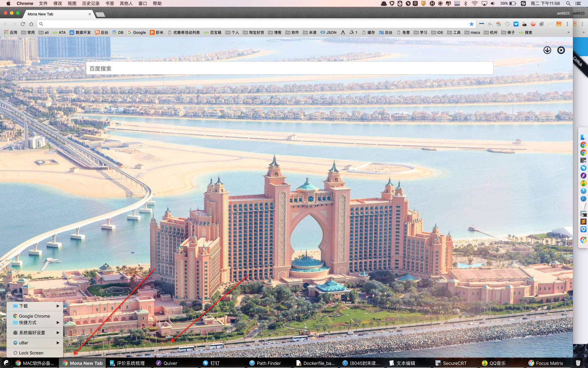
Task: Open the 数据开发 bookmark
Action: tap(80, 33)
